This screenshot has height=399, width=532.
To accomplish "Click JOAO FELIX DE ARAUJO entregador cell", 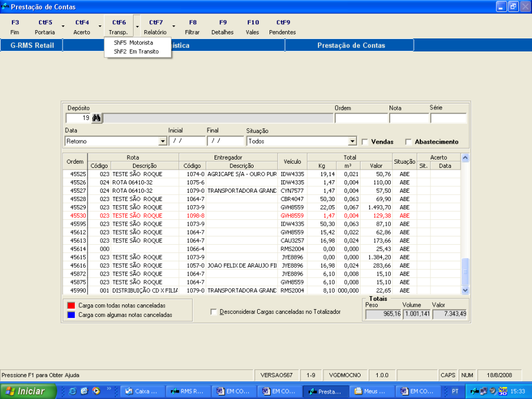I will (x=242, y=265).
